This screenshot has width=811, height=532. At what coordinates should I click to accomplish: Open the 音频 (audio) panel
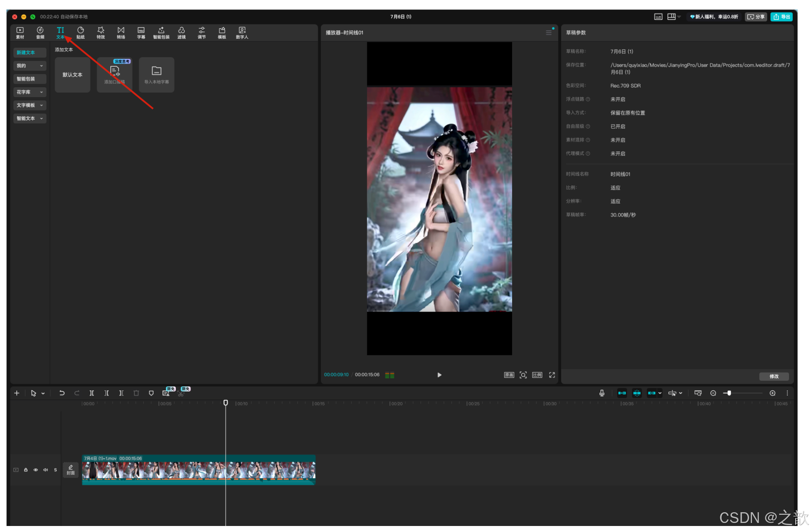click(x=40, y=33)
